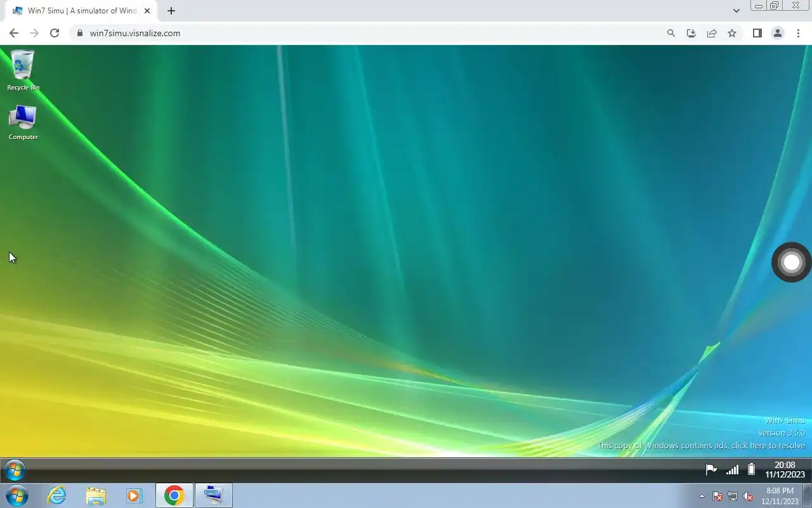Click the magnifier zoom icon in address bar
812x508 pixels.
click(671, 33)
